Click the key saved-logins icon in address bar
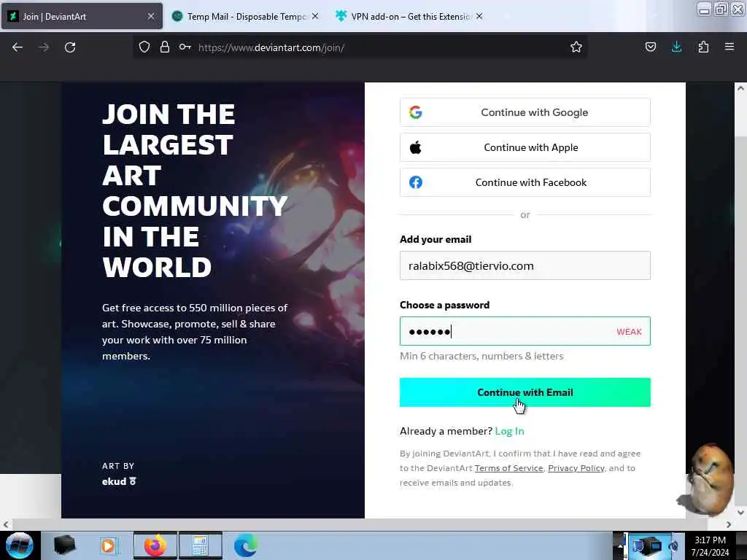 [185, 47]
